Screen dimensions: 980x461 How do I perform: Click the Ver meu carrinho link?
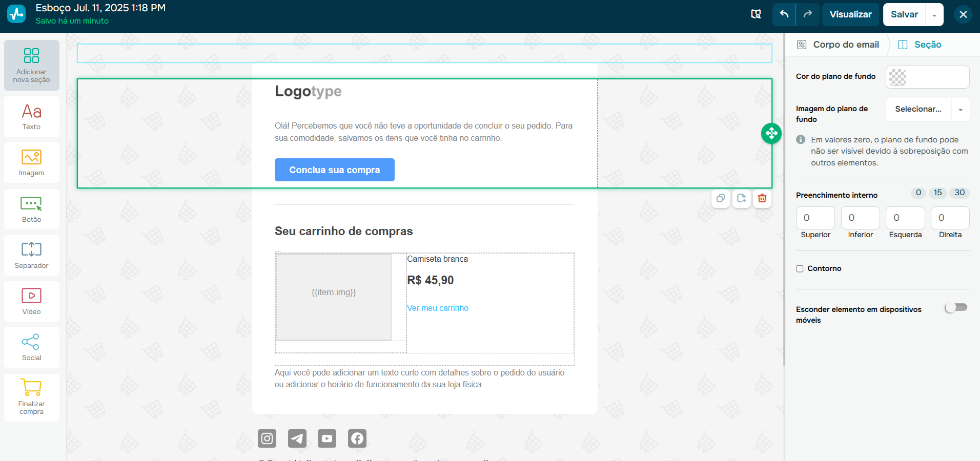click(438, 308)
